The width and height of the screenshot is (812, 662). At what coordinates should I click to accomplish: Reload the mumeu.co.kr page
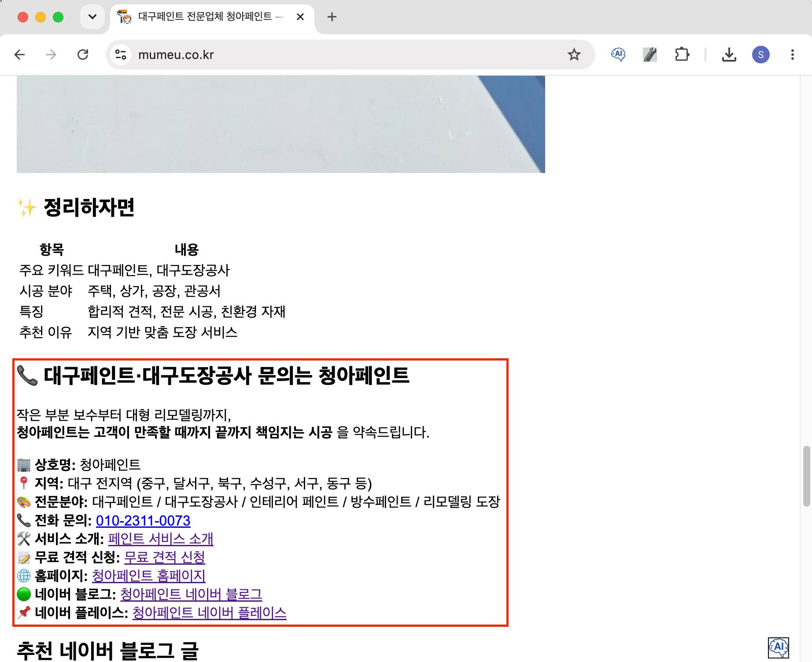[x=83, y=55]
